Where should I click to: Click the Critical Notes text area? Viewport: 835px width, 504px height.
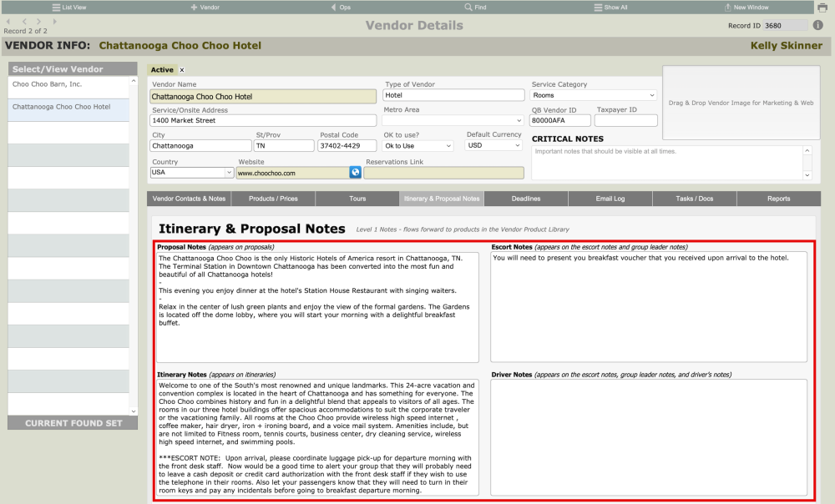click(666, 163)
